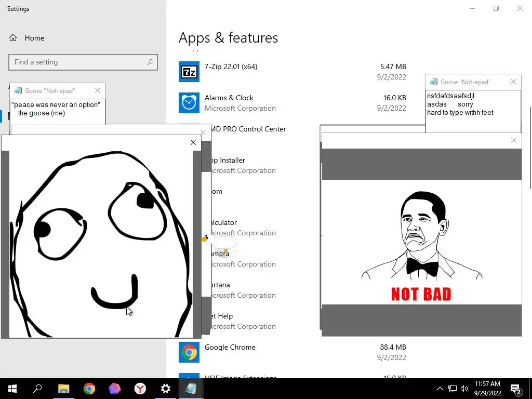This screenshot has height=399, width=532.
Task: Minimize the Settings window
Action: (472, 8)
